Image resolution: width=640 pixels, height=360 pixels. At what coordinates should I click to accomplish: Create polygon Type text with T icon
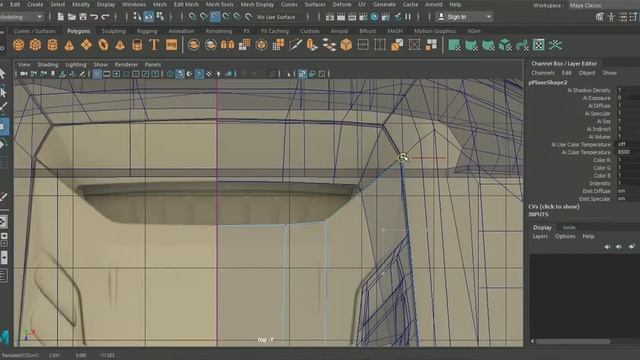coord(154,44)
